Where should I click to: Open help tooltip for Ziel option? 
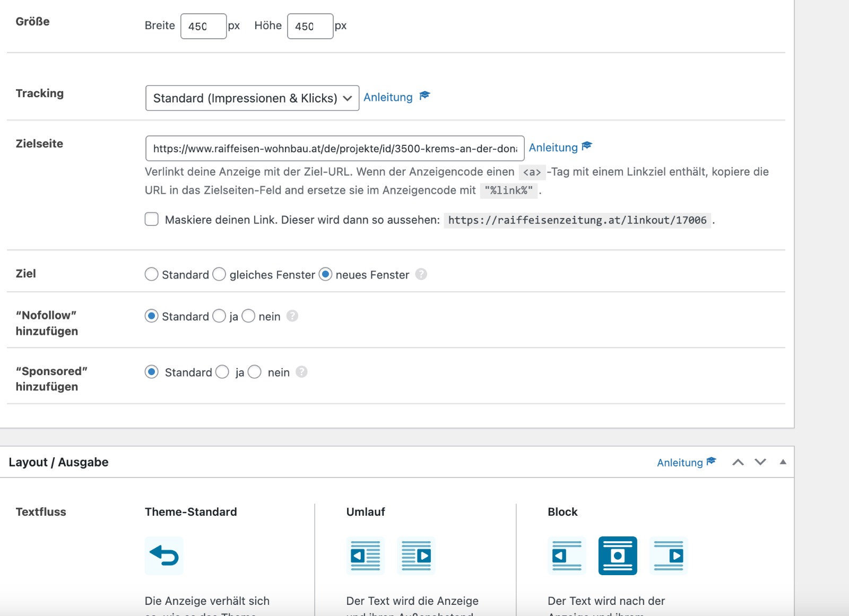pos(421,274)
